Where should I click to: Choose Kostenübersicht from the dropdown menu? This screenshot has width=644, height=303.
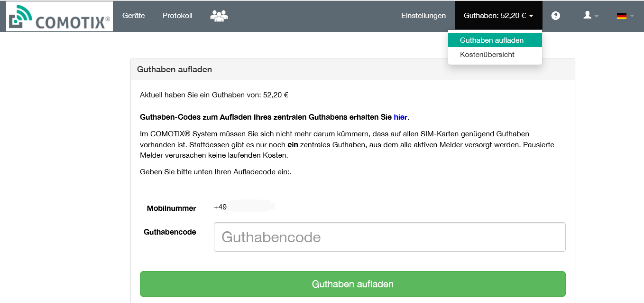pyautogui.click(x=487, y=55)
